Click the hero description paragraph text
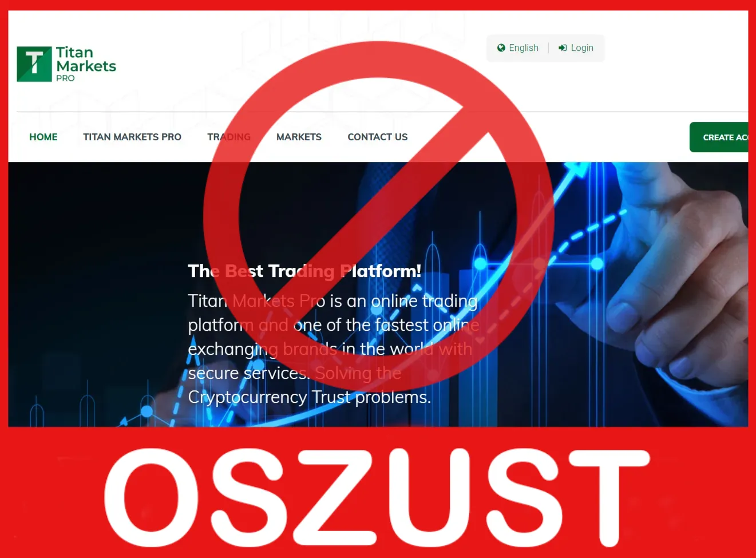756x558 pixels. click(x=333, y=349)
